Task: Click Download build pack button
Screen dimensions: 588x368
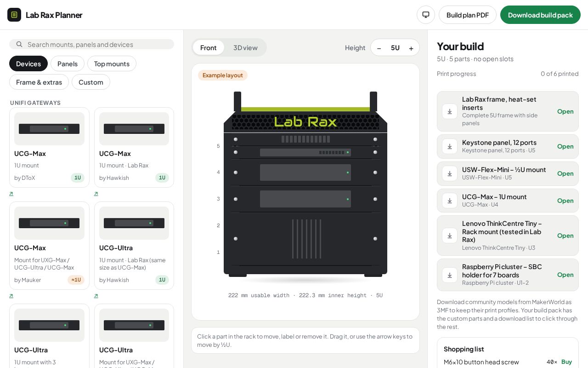Action: pos(540,15)
